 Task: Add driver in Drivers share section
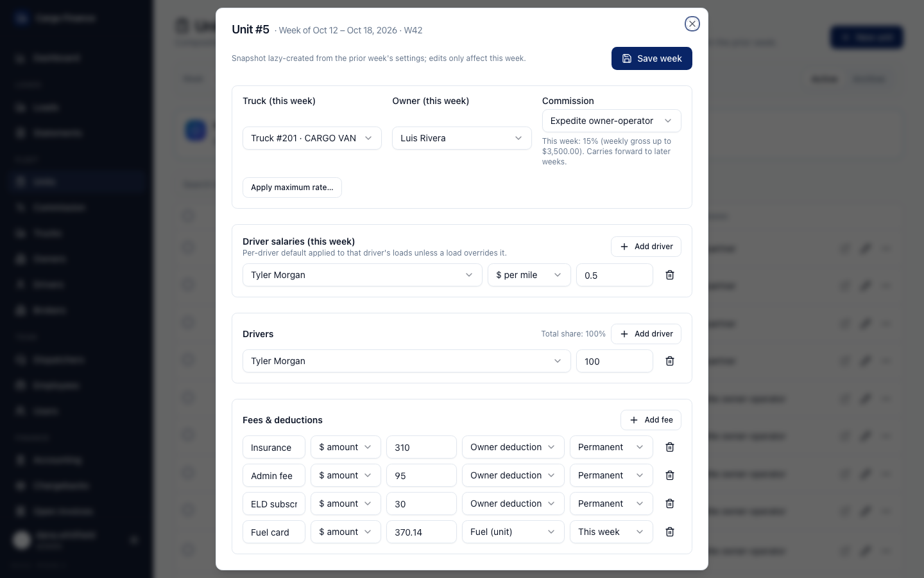coord(646,334)
